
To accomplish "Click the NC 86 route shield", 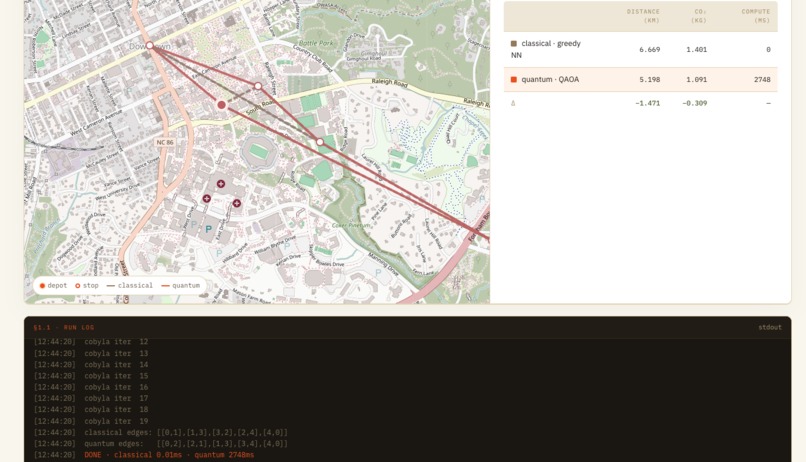I will pos(164,142).
